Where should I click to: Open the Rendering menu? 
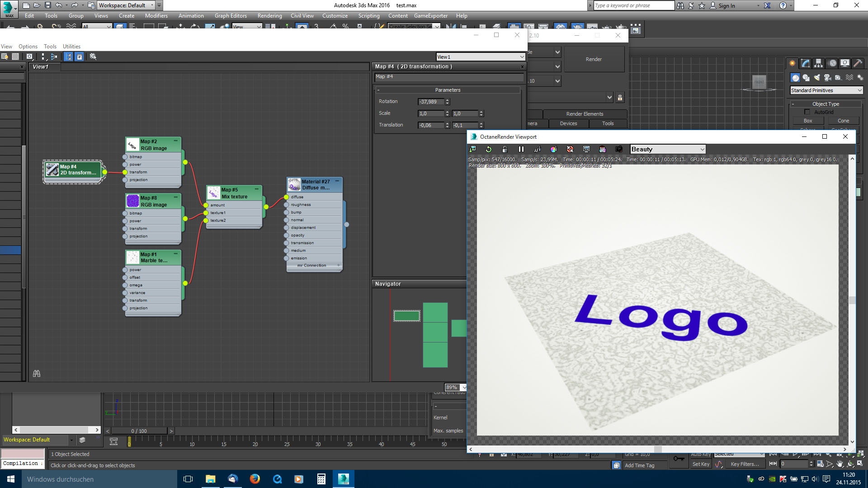coord(269,16)
